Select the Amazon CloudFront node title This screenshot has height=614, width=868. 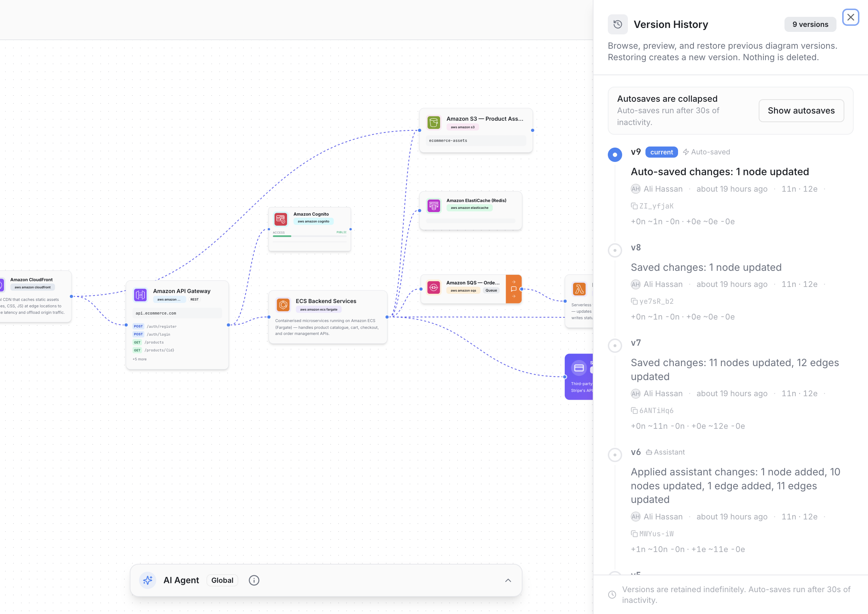tap(32, 280)
